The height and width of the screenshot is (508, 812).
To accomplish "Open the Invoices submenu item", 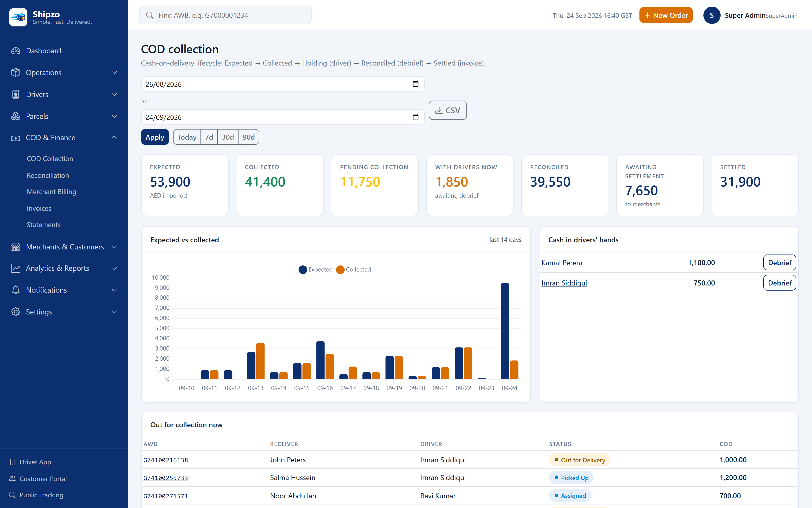I will tap(39, 208).
